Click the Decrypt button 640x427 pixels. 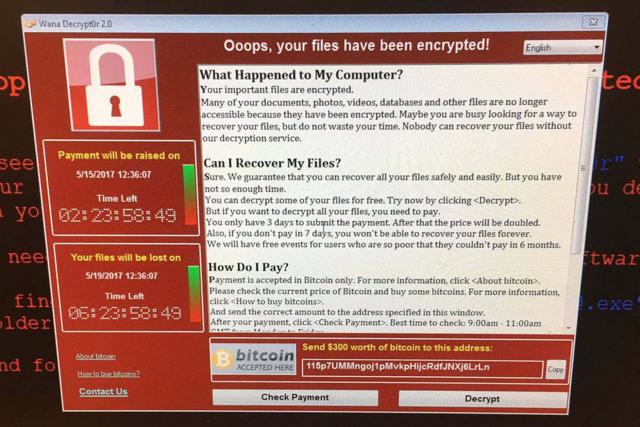(x=482, y=399)
